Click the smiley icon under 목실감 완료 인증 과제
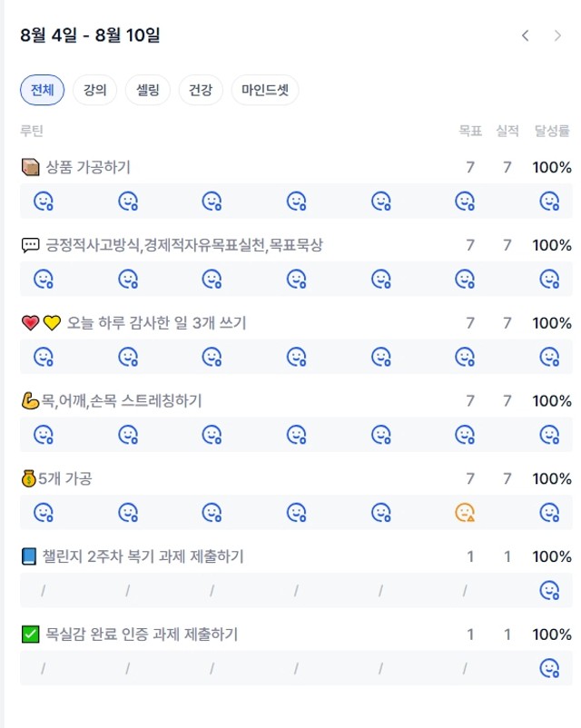581x728 pixels. coord(549,668)
